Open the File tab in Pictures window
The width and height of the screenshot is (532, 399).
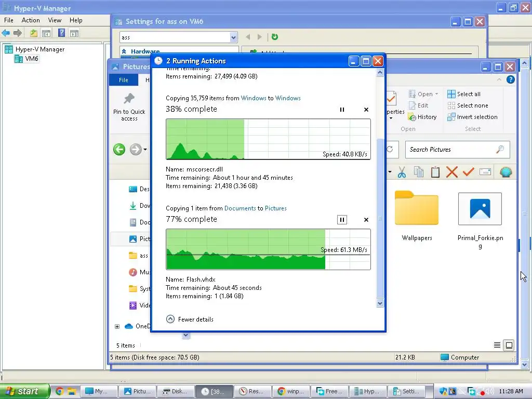click(x=124, y=80)
